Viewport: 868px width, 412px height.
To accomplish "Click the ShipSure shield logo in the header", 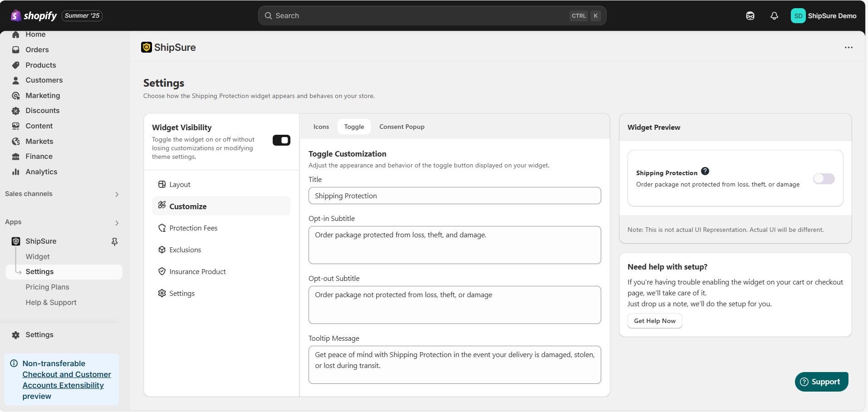I will pyautogui.click(x=147, y=47).
